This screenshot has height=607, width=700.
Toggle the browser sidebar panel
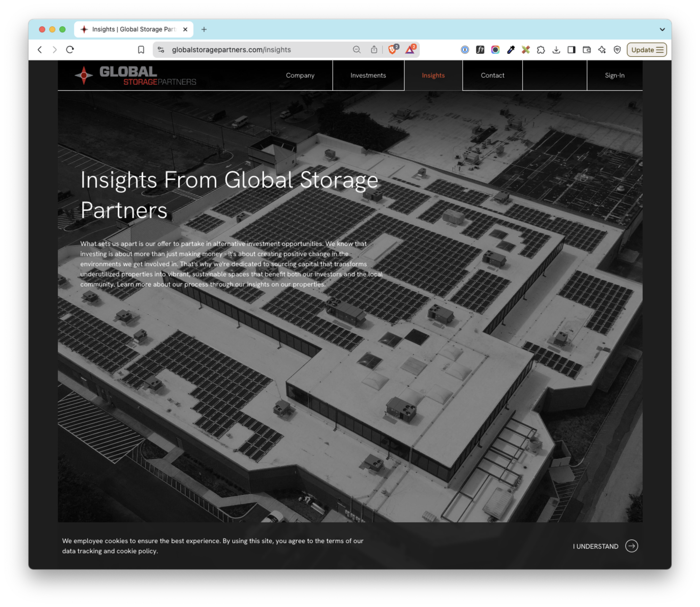pos(571,50)
